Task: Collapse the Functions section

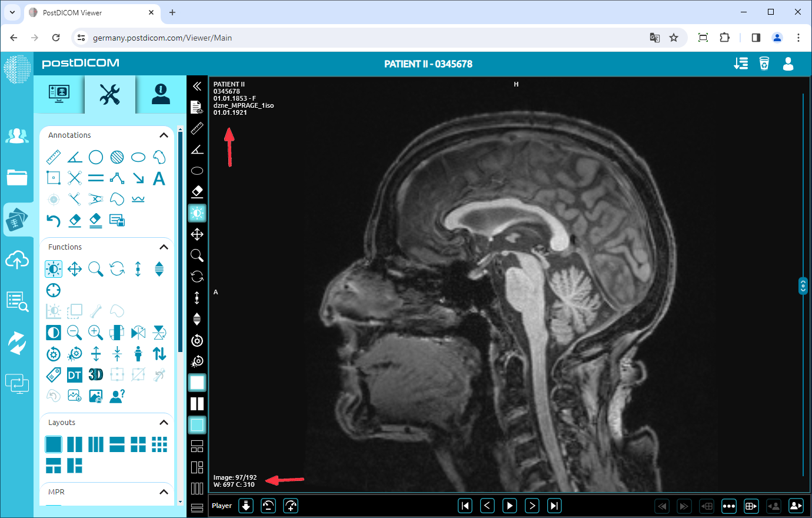Action: point(164,247)
